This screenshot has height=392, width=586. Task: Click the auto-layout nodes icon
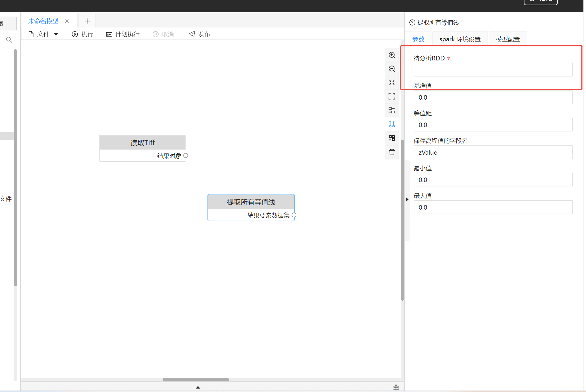click(x=392, y=110)
